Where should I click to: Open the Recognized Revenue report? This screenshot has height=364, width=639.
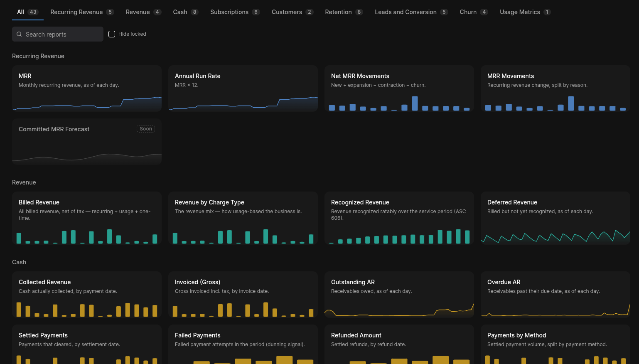(x=399, y=218)
